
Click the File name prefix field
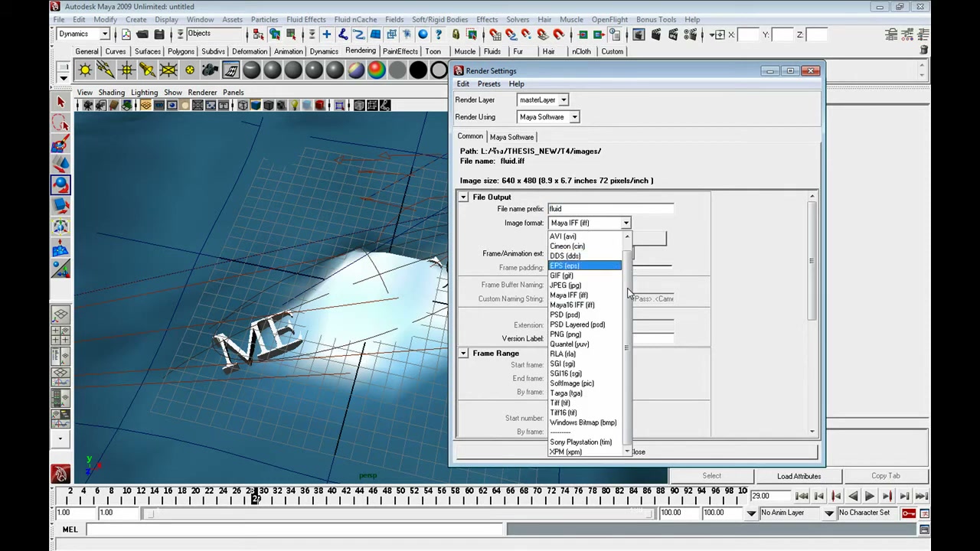(x=610, y=209)
